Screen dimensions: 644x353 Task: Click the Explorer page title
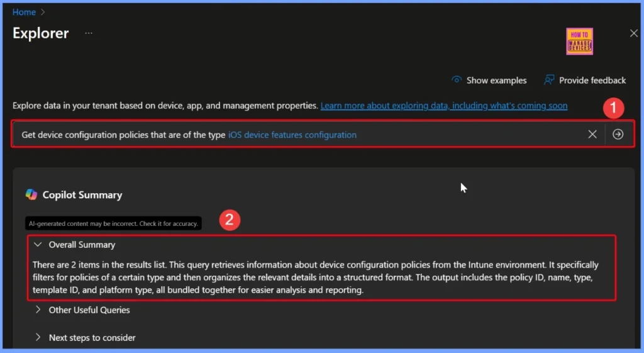tap(41, 33)
